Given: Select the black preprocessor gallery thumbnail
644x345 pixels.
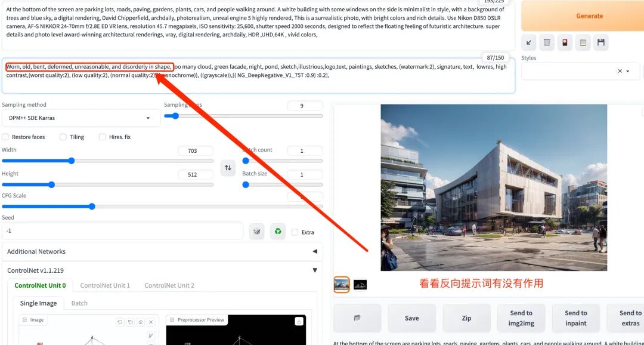Looking at the screenshot, I should (360, 285).
